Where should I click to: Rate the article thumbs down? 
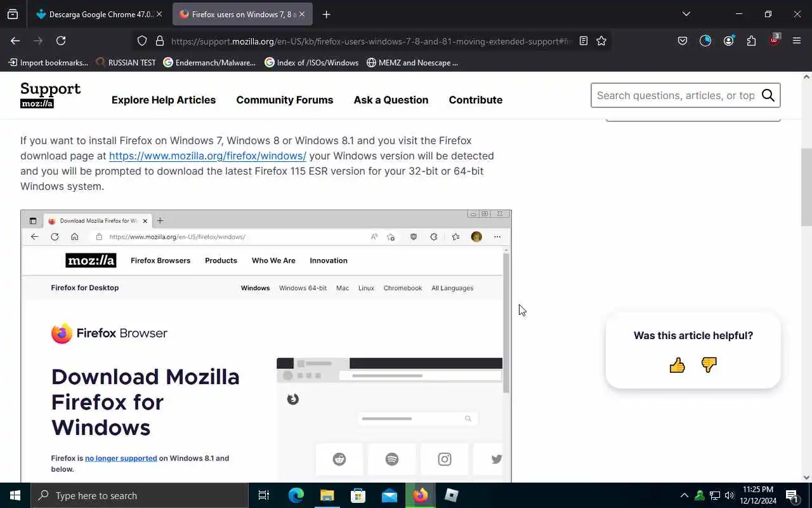pyautogui.click(x=709, y=364)
